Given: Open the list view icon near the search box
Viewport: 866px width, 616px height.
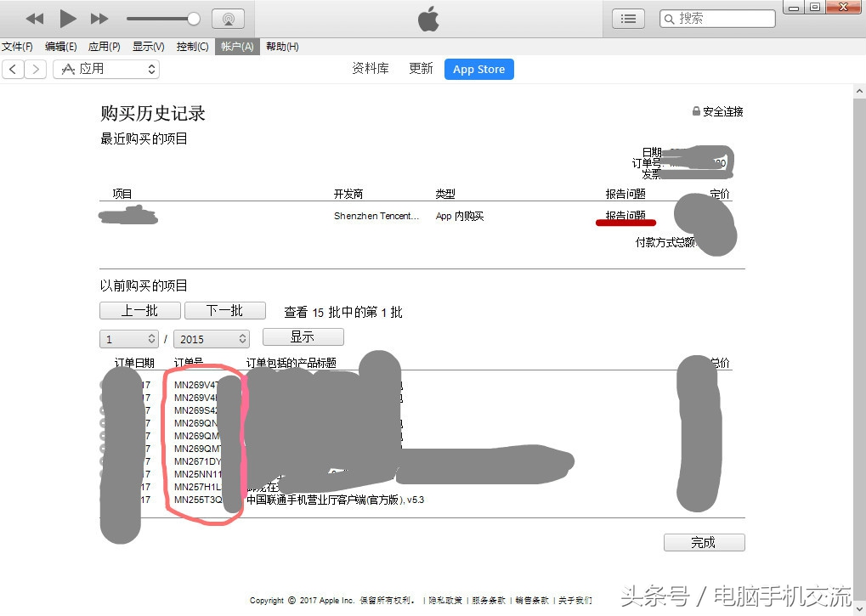Looking at the screenshot, I should [x=627, y=18].
